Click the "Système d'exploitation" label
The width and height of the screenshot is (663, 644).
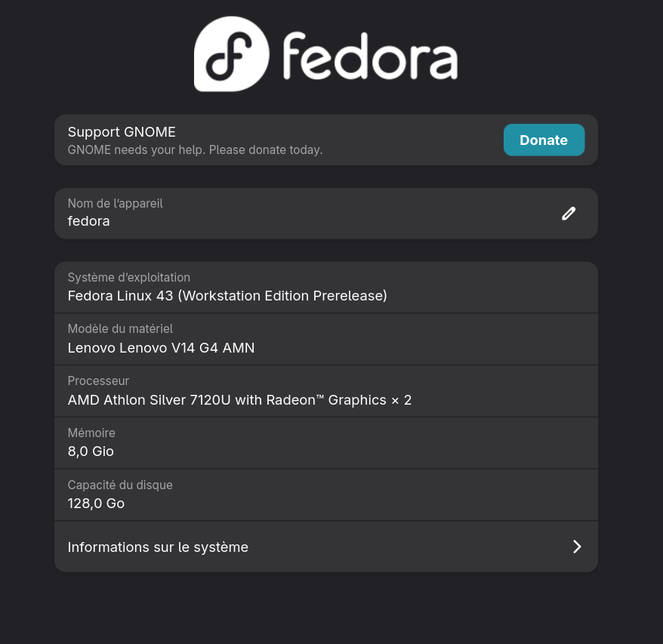pos(129,277)
